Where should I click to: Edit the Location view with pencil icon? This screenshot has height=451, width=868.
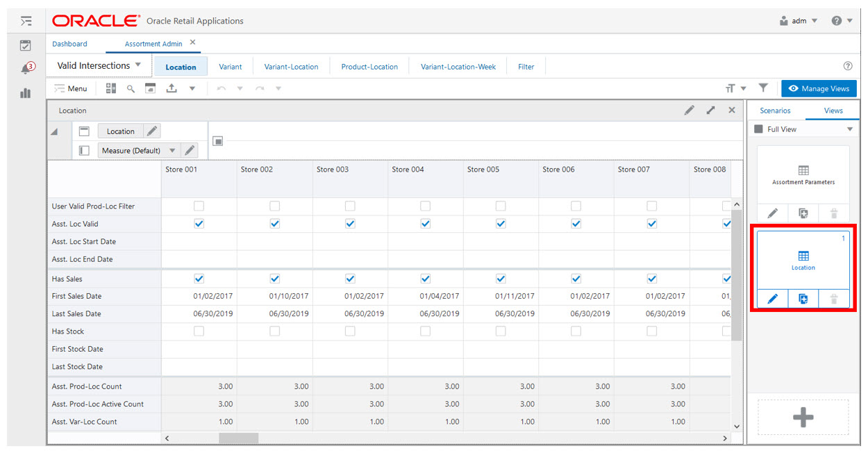tap(772, 299)
